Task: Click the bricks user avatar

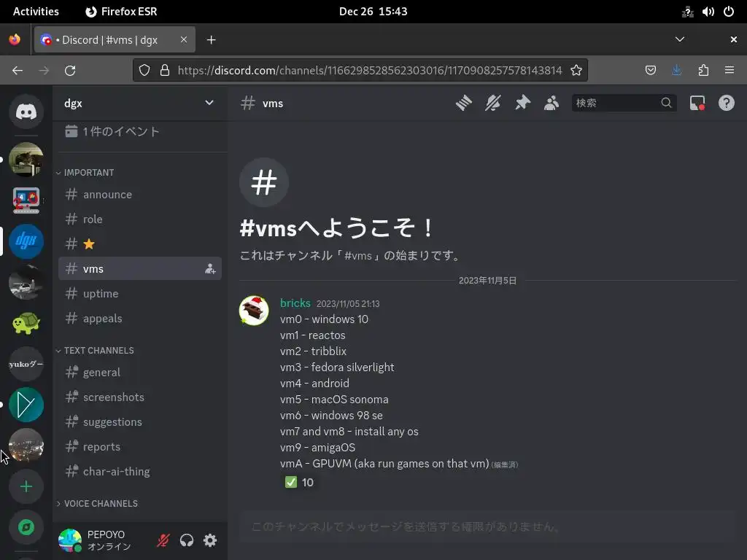Action: coord(254,311)
